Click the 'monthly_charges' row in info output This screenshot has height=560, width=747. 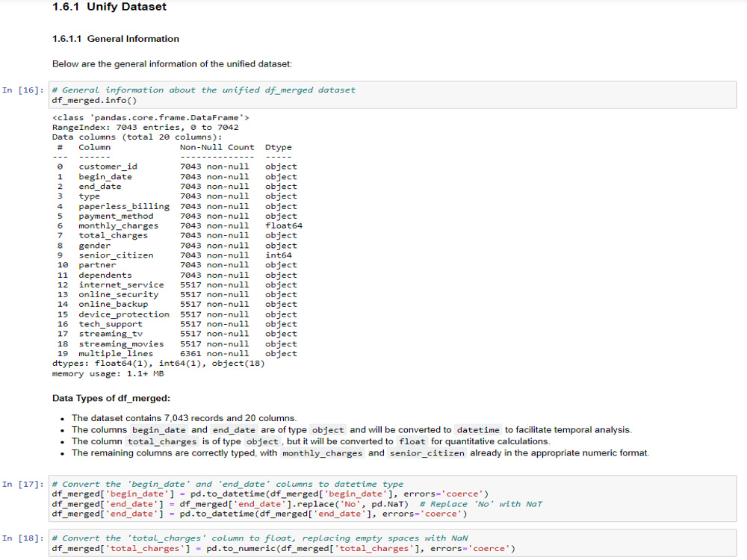179,225
